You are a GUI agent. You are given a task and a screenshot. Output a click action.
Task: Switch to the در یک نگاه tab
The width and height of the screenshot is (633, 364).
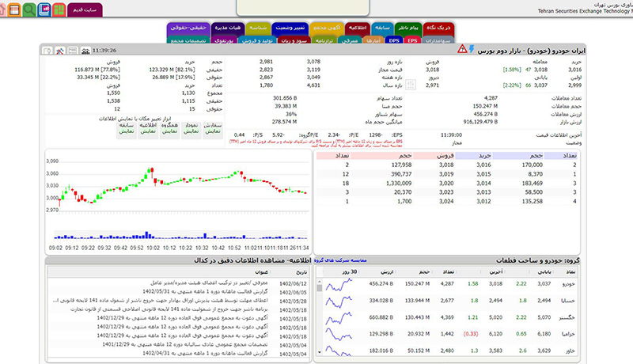pos(438,28)
